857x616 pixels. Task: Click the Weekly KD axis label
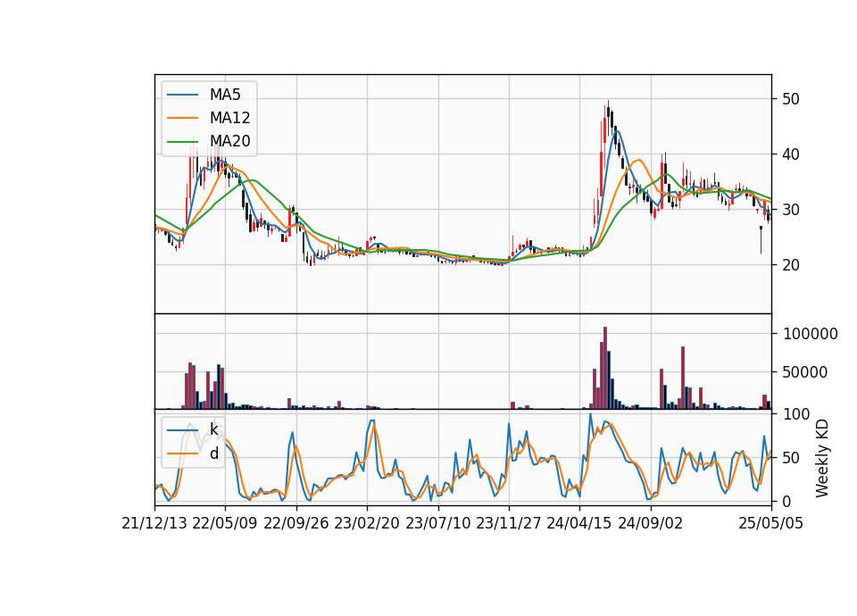[x=822, y=458]
